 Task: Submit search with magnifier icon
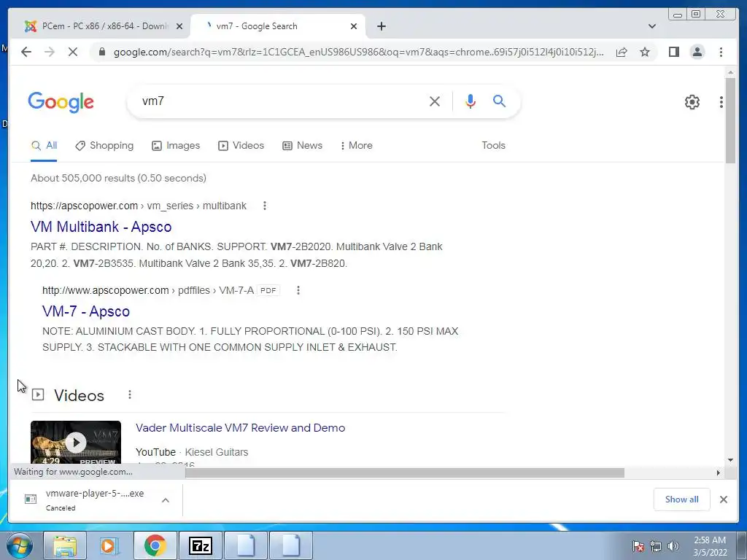click(x=499, y=101)
